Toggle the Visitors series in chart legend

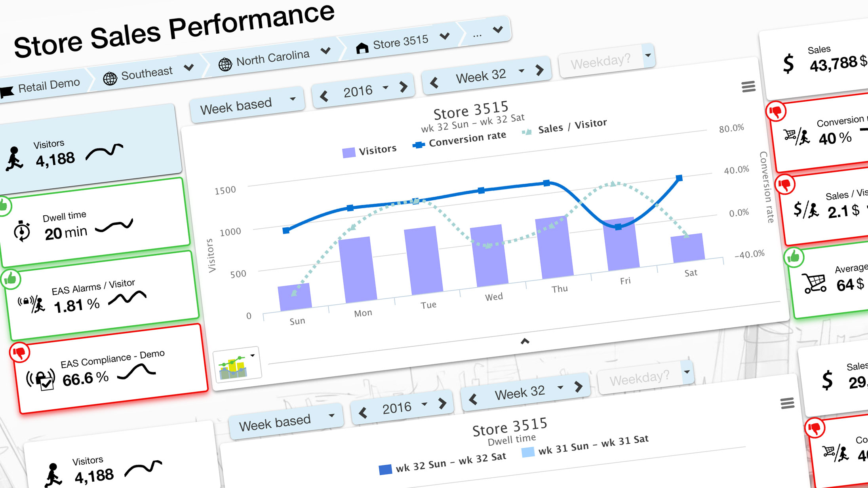[369, 151]
